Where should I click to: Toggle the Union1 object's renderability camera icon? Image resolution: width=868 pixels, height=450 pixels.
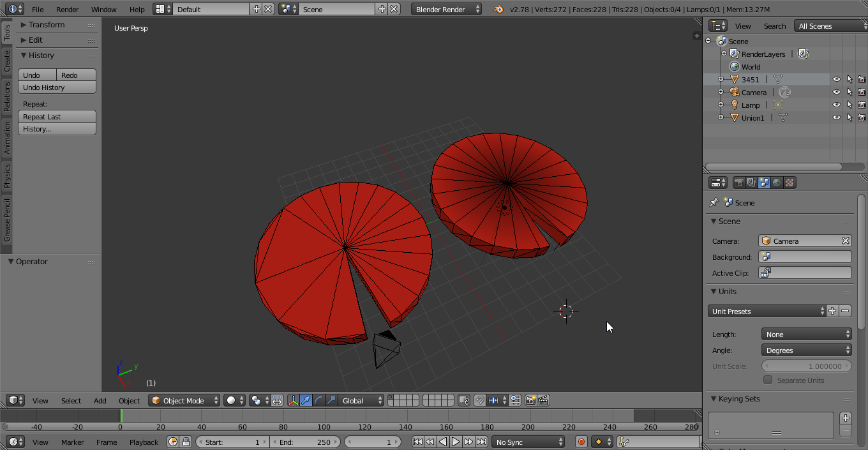point(862,117)
